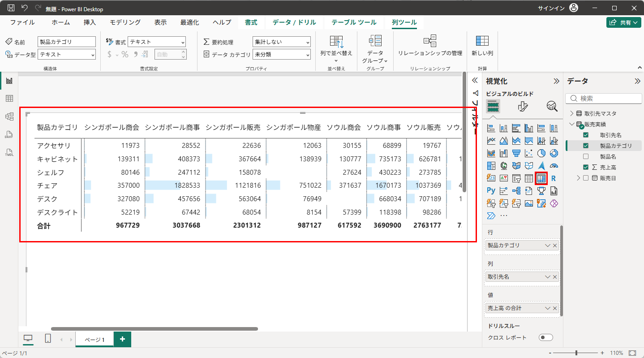The width and height of the screenshot is (644, 358).
Task: Open 売上高 の合計 value field dropdown arrow
Action: [x=547, y=308]
